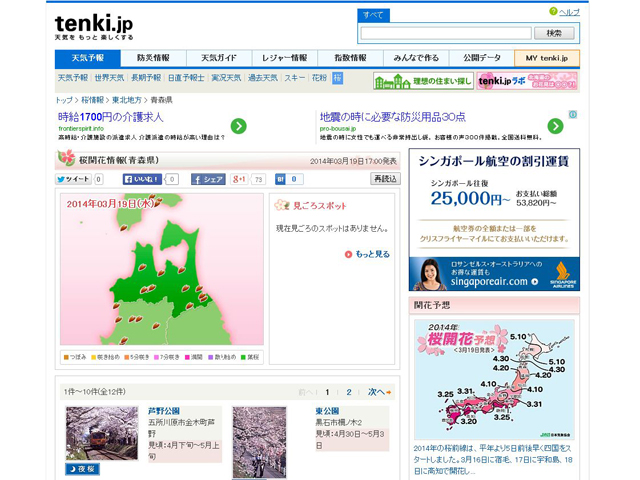Open the レジャー情報 navigation tab

(x=284, y=58)
